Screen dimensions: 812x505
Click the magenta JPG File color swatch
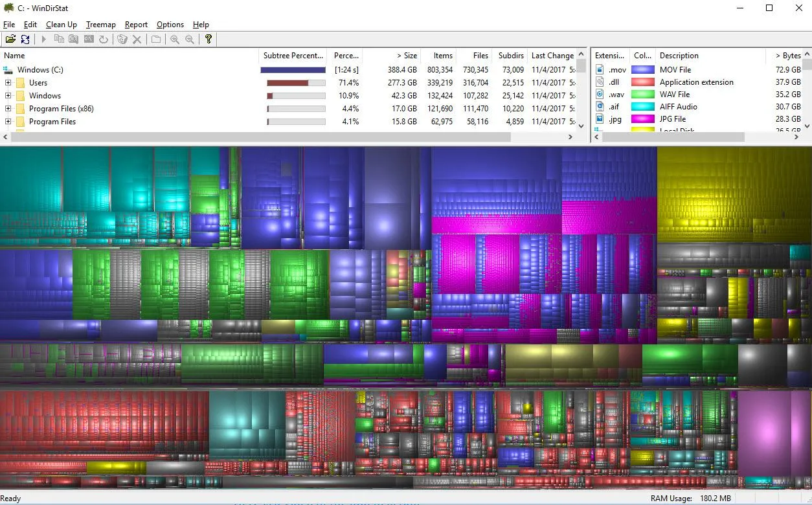coord(643,119)
